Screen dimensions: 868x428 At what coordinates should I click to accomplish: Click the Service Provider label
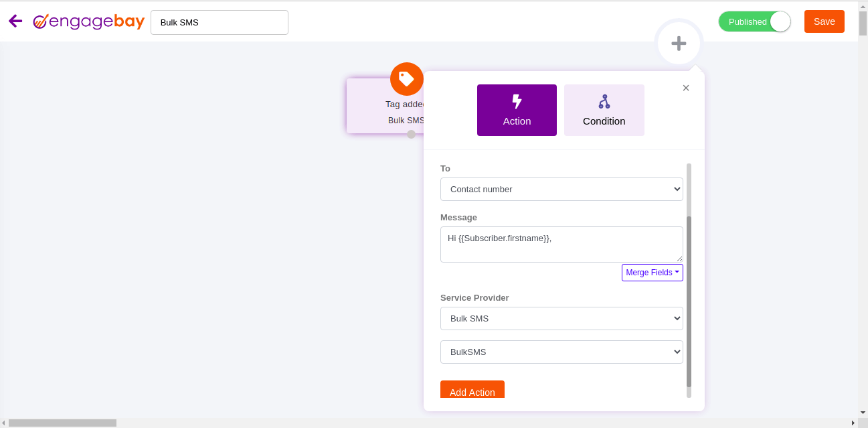click(x=474, y=297)
